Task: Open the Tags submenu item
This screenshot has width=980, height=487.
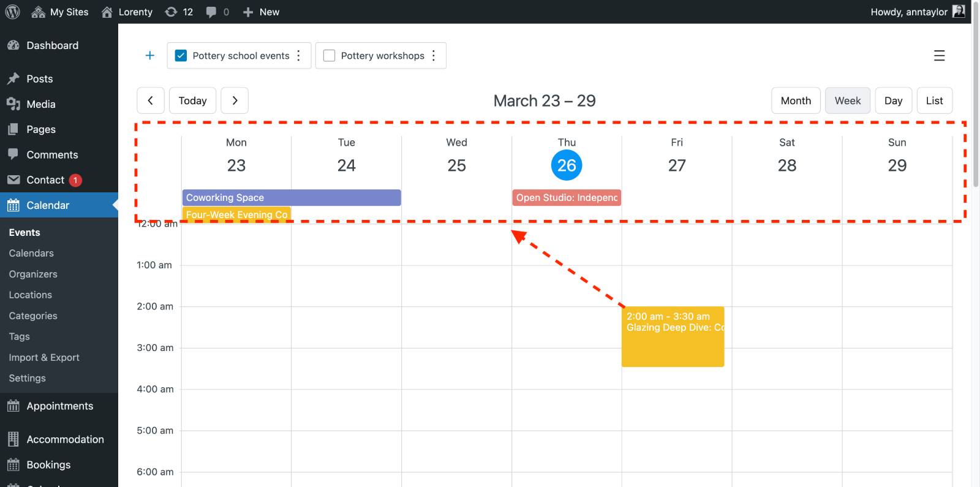Action: coord(19,336)
